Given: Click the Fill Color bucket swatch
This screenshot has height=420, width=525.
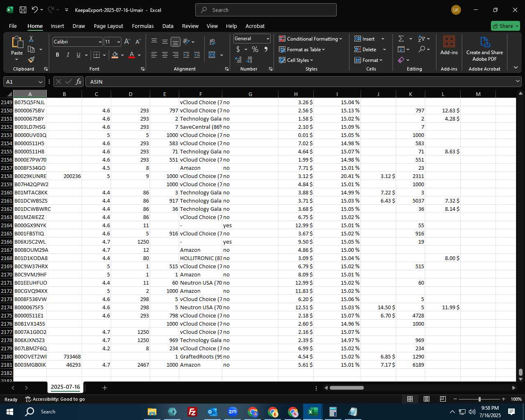Looking at the screenshot, I should [115, 55].
